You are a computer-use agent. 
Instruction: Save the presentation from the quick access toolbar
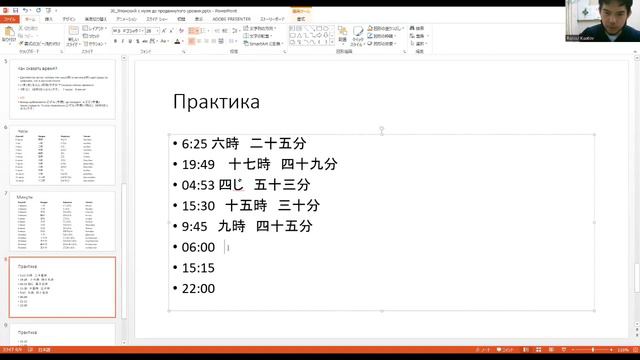(16, 11)
